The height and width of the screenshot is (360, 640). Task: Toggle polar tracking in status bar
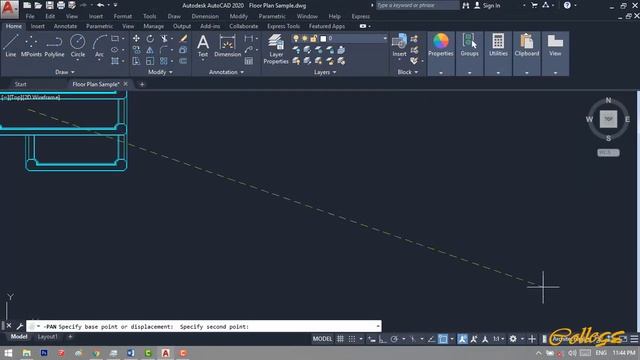click(394, 339)
